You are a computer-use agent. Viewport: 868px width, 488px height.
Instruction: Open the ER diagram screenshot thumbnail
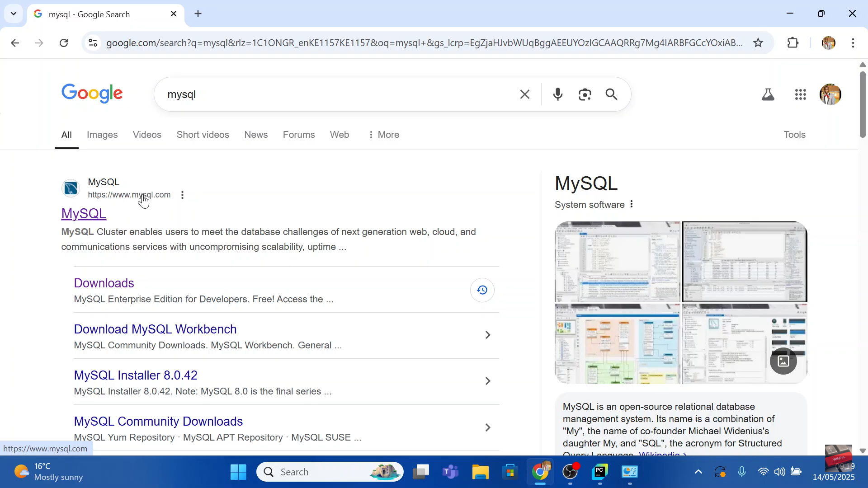(617, 344)
